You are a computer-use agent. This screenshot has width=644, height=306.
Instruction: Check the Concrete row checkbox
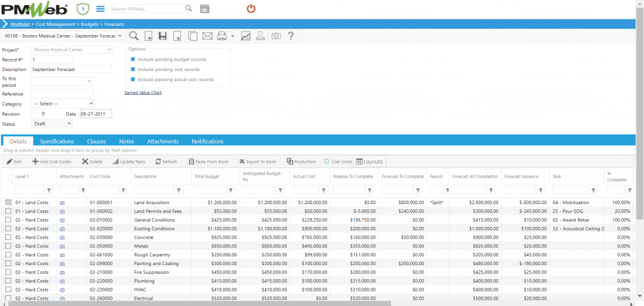[x=8, y=237]
